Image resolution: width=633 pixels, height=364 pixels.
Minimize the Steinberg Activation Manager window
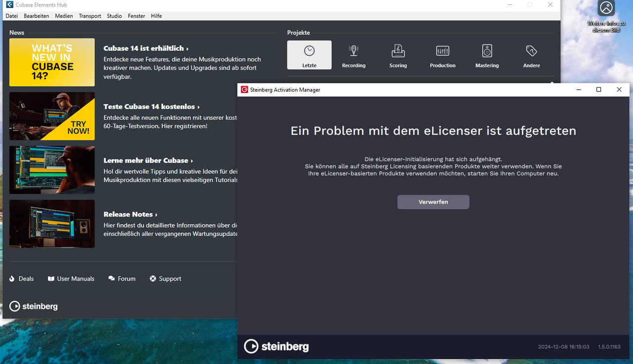pos(579,90)
